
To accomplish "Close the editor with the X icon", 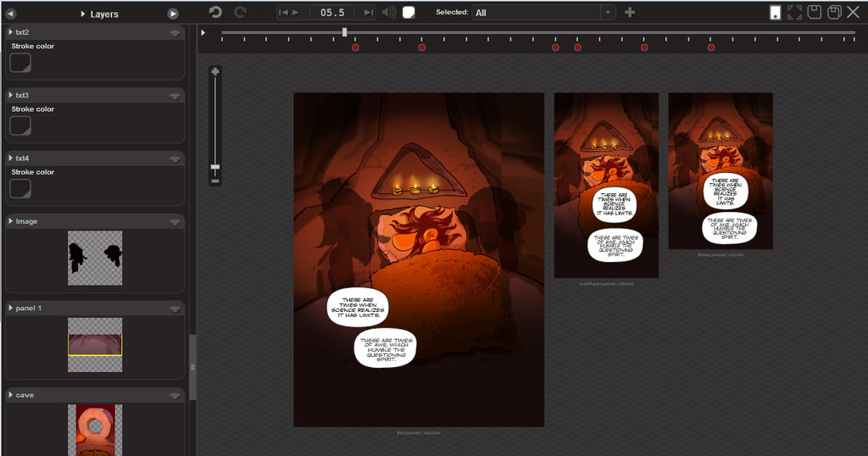I will point(853,12).
